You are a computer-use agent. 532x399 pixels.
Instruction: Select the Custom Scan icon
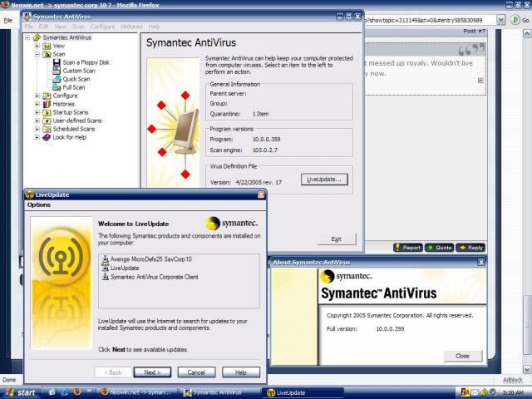(x=57, y=71)
